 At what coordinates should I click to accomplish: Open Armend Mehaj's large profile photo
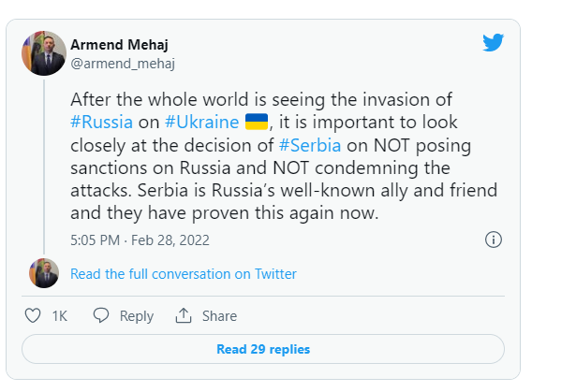(x=44, y=54)
